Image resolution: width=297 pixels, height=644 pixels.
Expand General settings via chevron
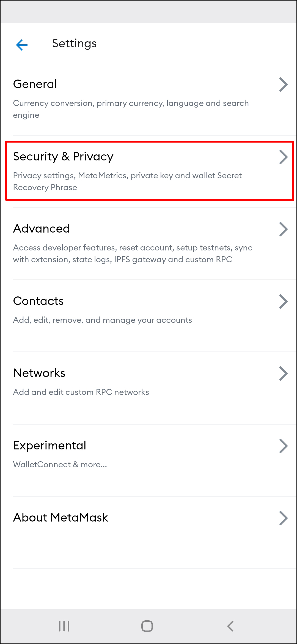(283, 84)
